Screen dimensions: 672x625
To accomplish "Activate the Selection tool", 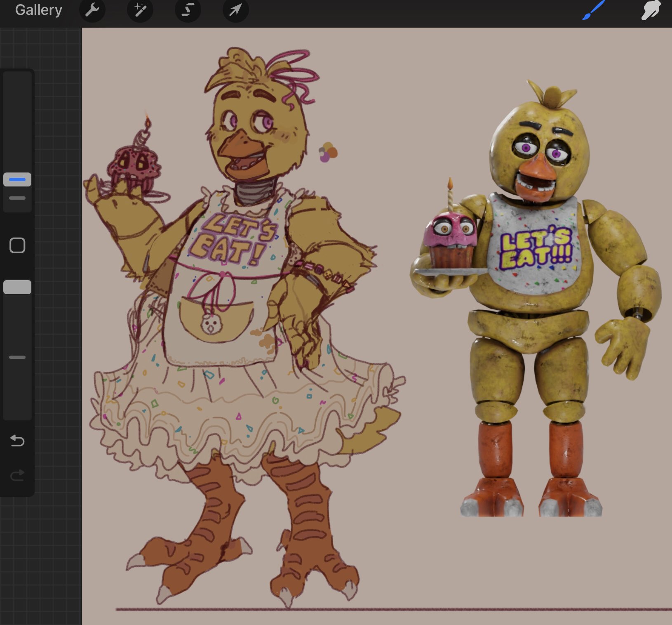I will click(x=188, y=10).
